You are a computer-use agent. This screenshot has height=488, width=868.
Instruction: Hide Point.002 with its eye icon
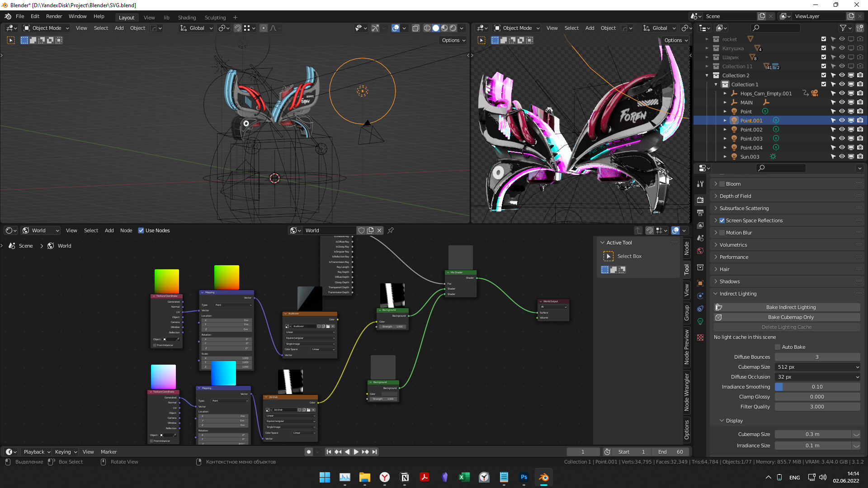coord(842,130)
